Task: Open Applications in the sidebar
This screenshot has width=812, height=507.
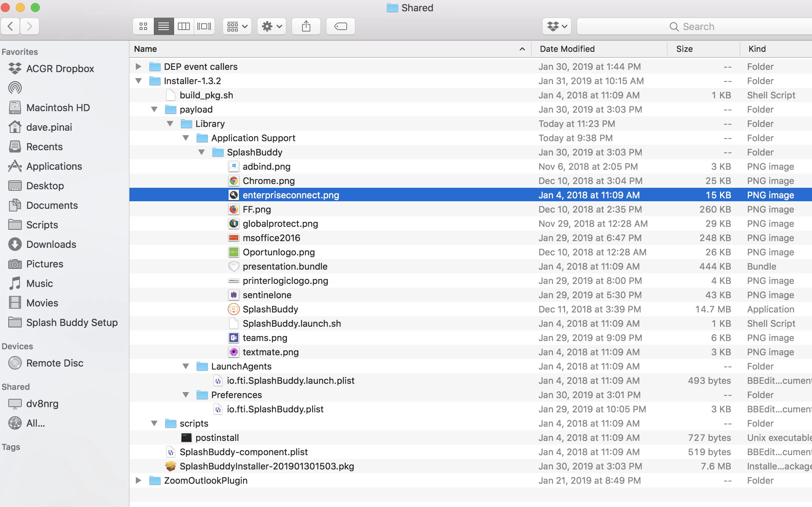Action: pos(54,166)
